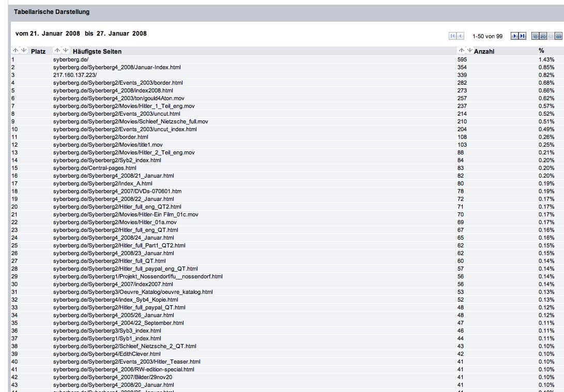564x392 pixels.
Task: Sort Häufigste Seiten column descending
Action: click(x=65, y=51)
